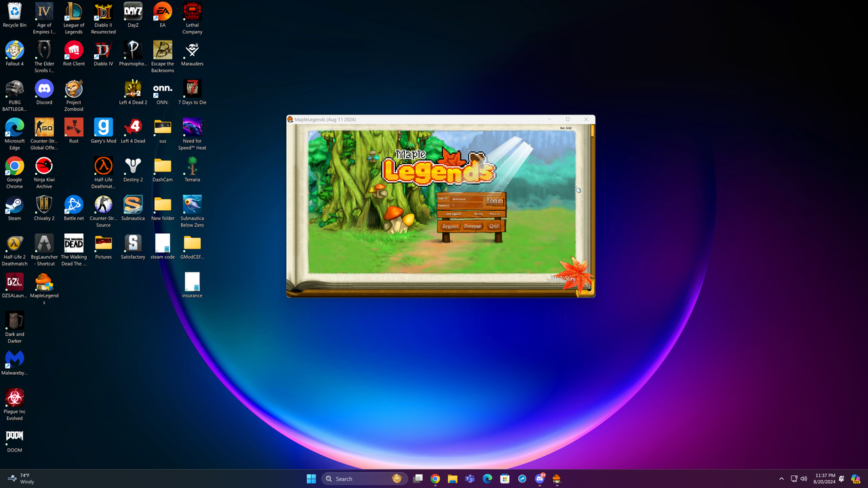
Task: Select the Diablo IV desktop icon
Action: [x=103, y=54]
